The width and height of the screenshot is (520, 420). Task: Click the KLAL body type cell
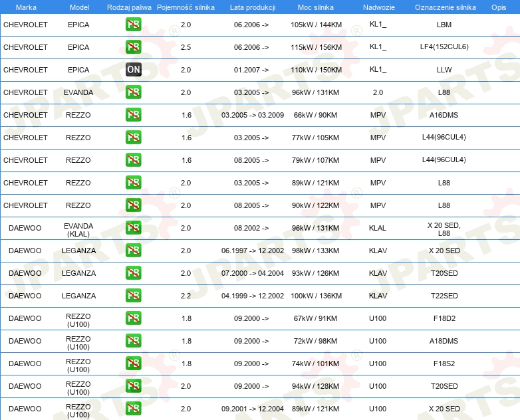tap(378, 228)
